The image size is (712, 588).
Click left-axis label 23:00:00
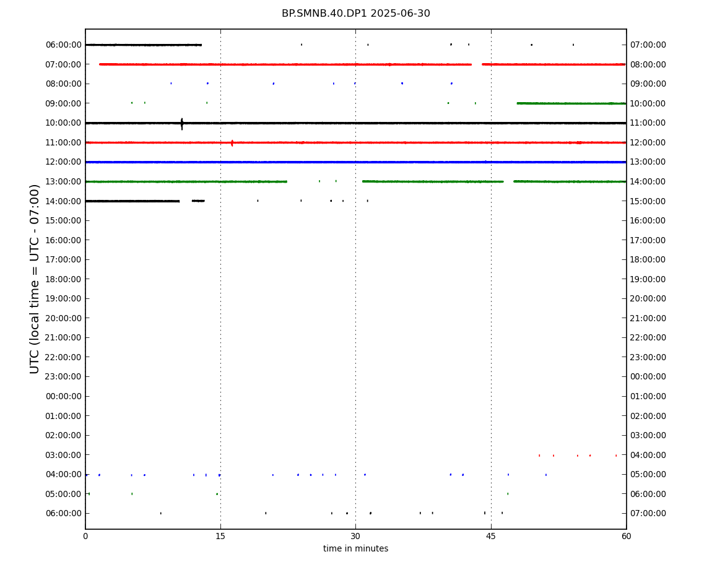click(64, 376)
